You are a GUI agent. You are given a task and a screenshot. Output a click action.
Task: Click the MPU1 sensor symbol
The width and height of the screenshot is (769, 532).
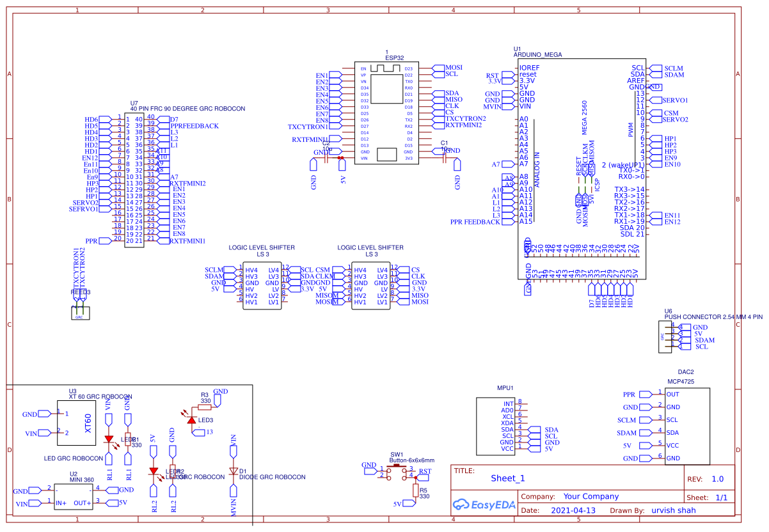point(496,425)
